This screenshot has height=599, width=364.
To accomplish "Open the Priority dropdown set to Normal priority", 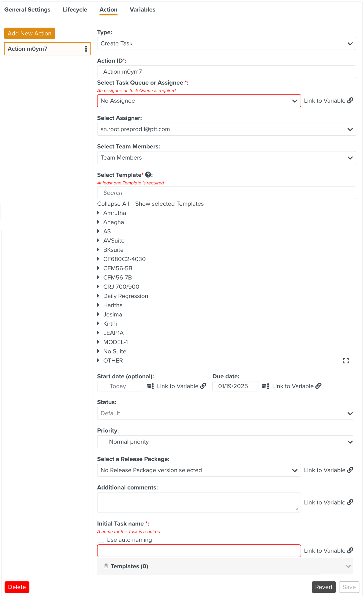I will tap(225, 442).
